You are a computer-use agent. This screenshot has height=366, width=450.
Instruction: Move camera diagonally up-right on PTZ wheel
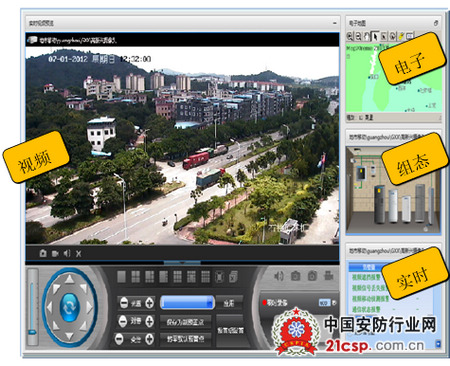click(x=83, y=288)
